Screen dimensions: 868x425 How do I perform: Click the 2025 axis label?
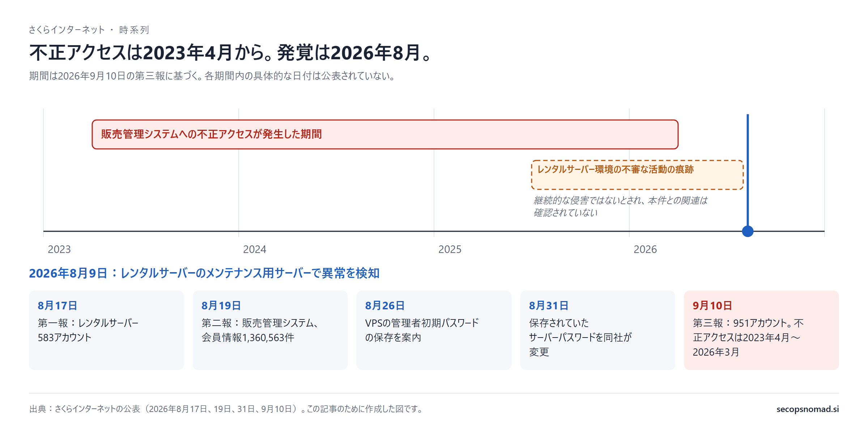click(450, 249)
